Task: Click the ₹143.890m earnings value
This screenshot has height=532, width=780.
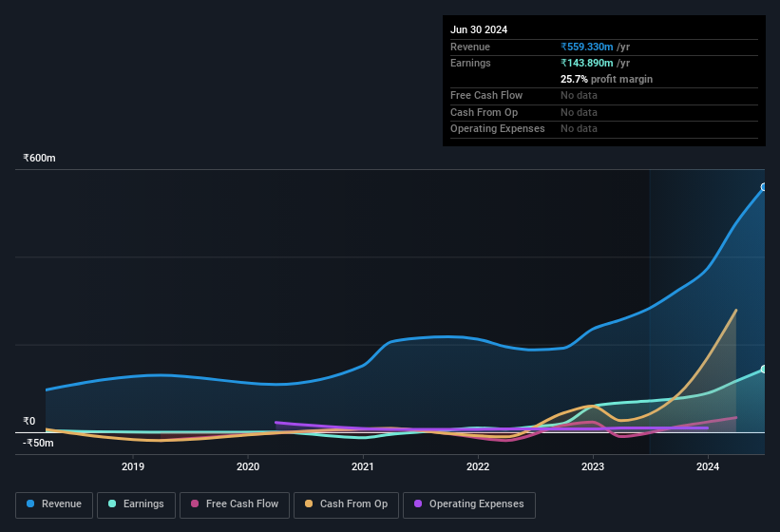Action: (586, 63)
